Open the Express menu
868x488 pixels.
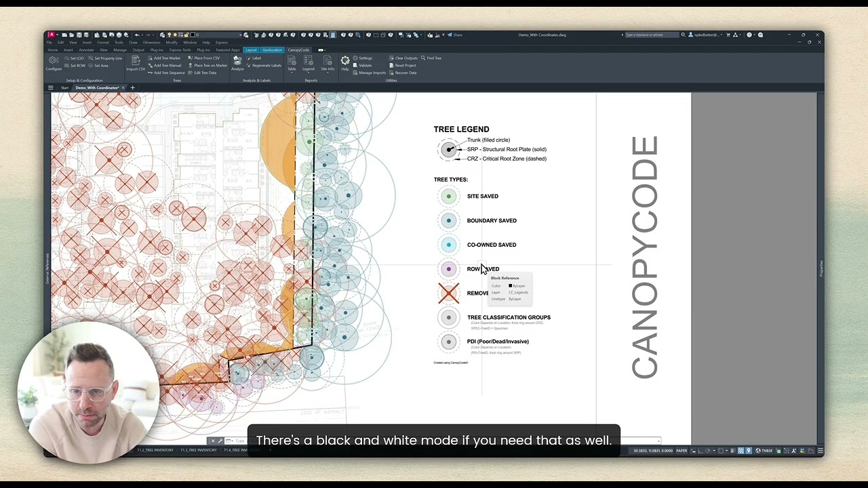tap(222, 42)
